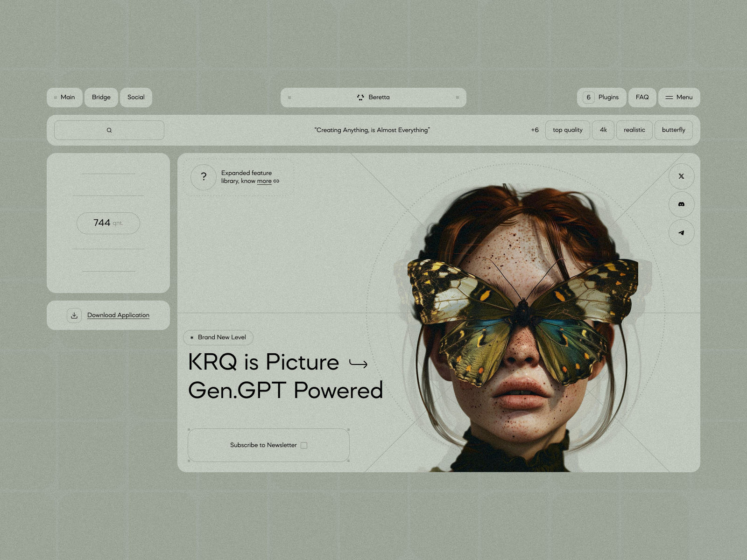Viewport: 747px width, 560px height.
Task: Open the Discord community icon
Action: tap(681, 205)
